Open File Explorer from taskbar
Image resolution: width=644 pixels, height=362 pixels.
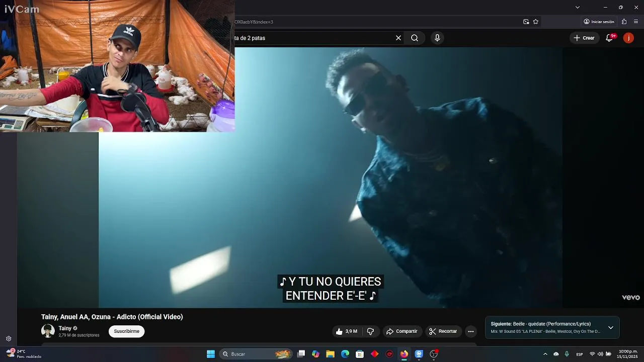point(330,354)
